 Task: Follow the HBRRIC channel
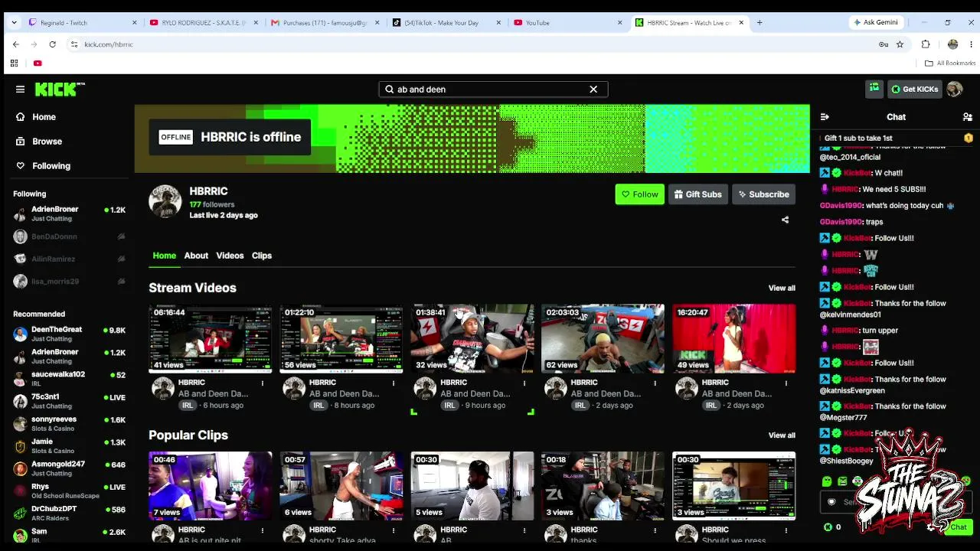pos(640,194)
